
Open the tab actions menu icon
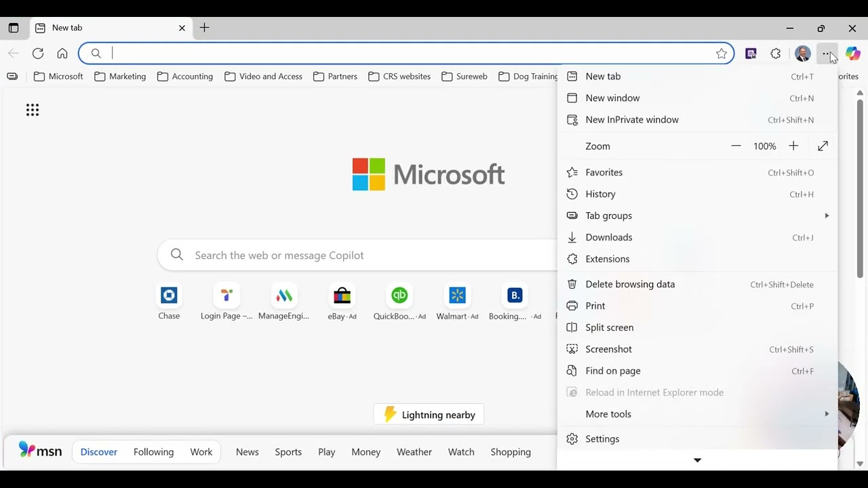(14, 28)
